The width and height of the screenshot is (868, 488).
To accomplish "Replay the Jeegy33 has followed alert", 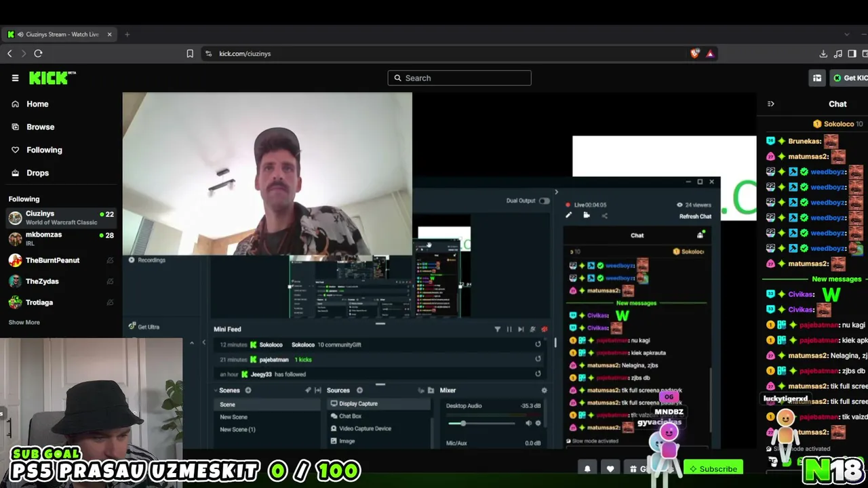I will tap(538, 374).
